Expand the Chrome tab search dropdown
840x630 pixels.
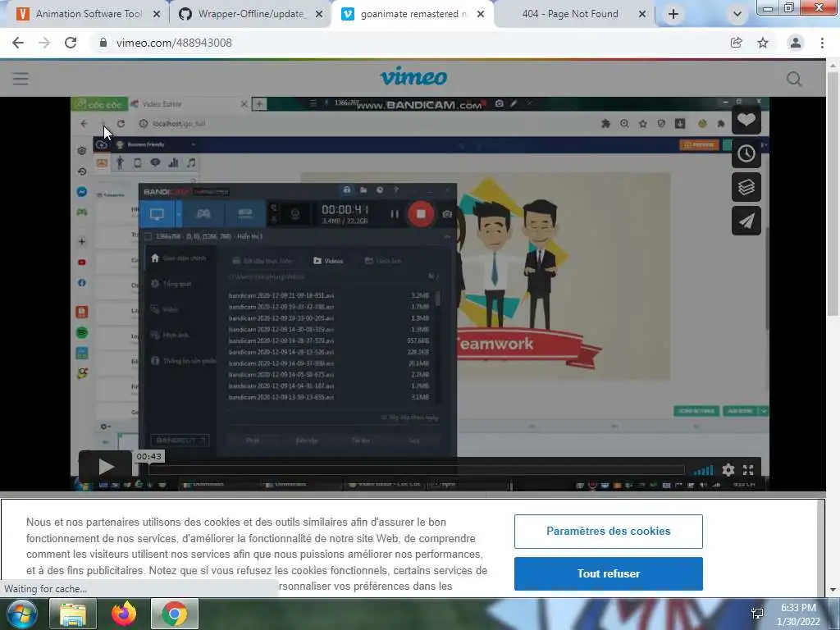(x=737, y=15)
